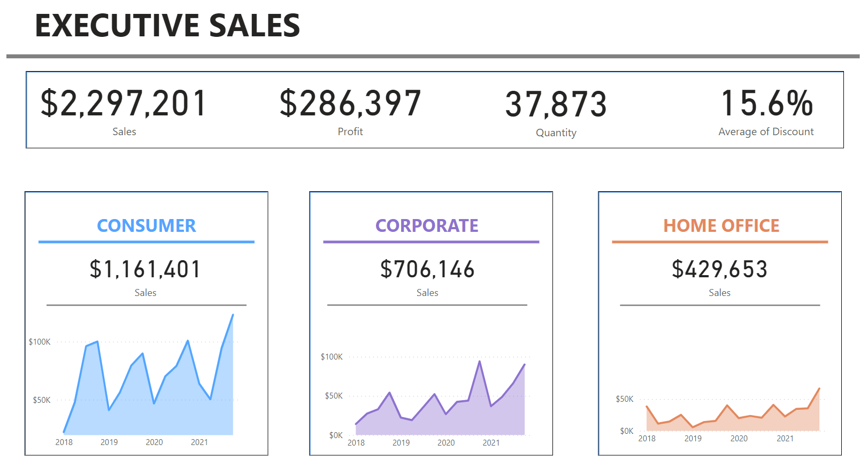Select the Profit $286,397 card value
This screenshot has height=468, width=868.
coord(350,104)
